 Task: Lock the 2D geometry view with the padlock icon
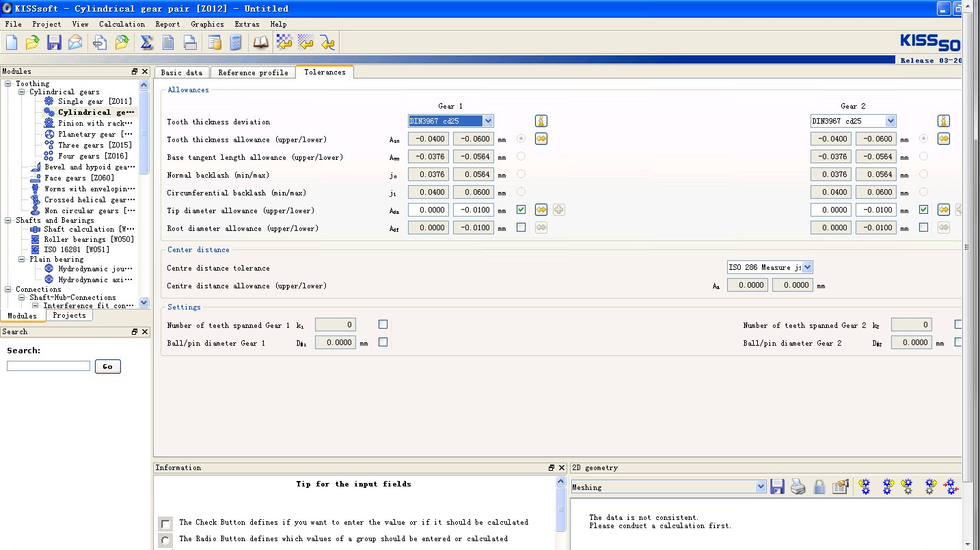pos(819,486)
